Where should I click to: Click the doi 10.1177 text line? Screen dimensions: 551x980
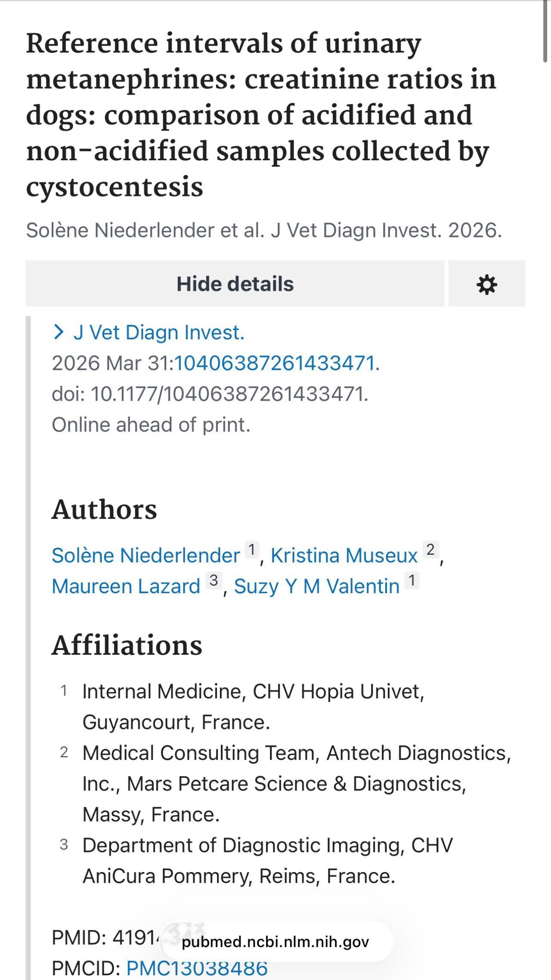(210, 394)
